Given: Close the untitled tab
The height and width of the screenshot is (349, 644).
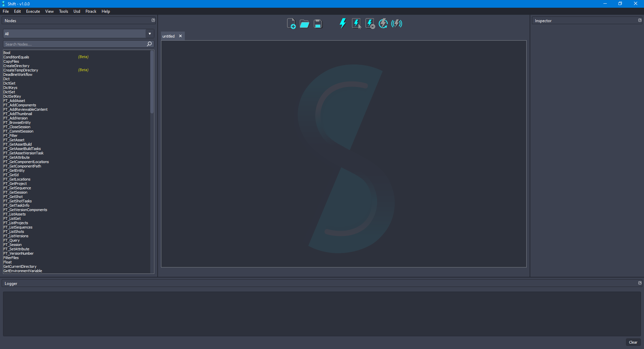Looking at the screenshot, I should (180, 36).
